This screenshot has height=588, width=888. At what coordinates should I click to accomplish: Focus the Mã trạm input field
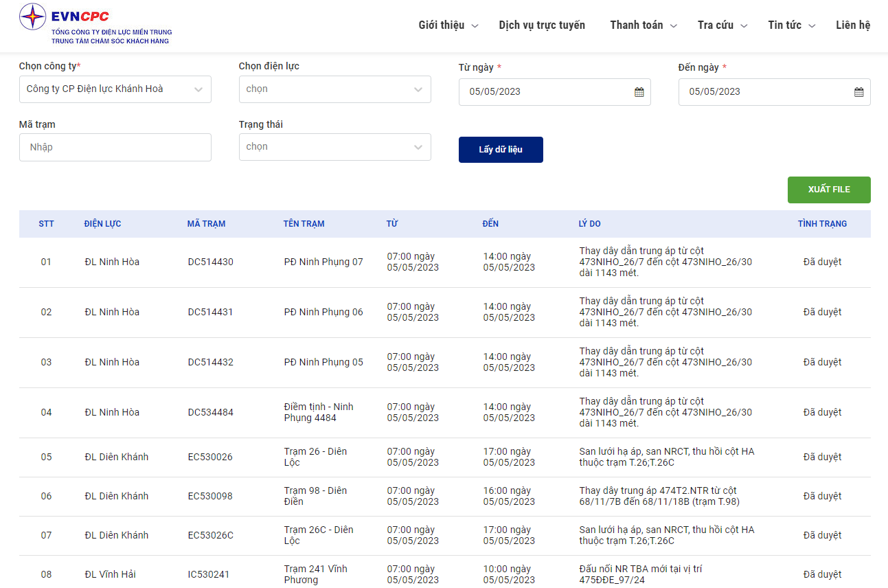[115, 148]
